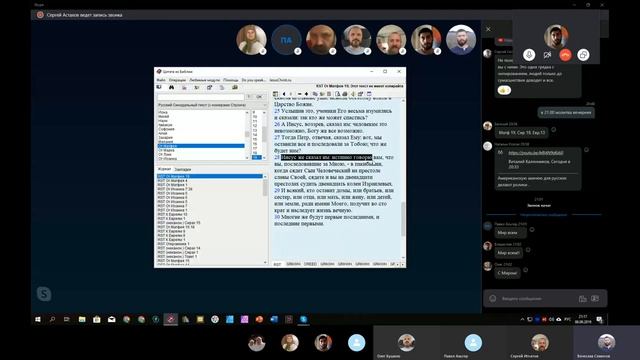640x360 pixels.
Task: Switch to the Журнал tab
Action: (164, 169)
